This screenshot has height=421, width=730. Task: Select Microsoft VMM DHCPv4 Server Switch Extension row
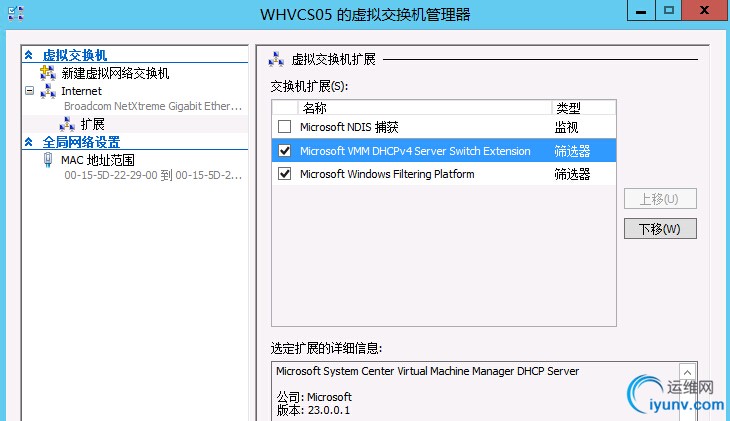point(444,150)
